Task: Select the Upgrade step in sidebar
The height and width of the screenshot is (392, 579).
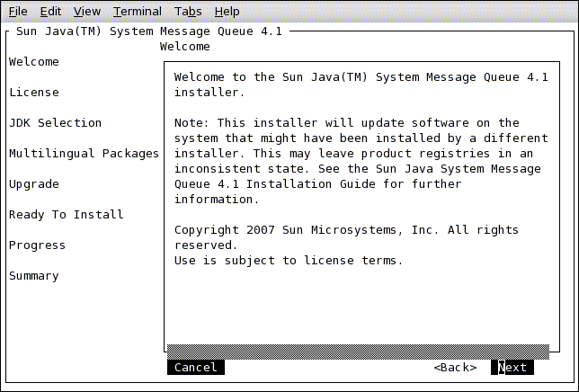Action: 34,184
